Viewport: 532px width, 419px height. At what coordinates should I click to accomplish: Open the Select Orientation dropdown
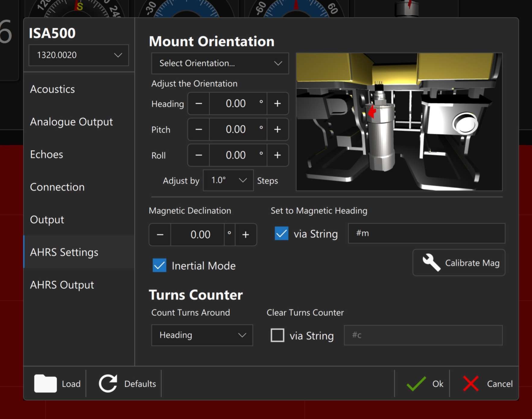click(x=220, y=63)
